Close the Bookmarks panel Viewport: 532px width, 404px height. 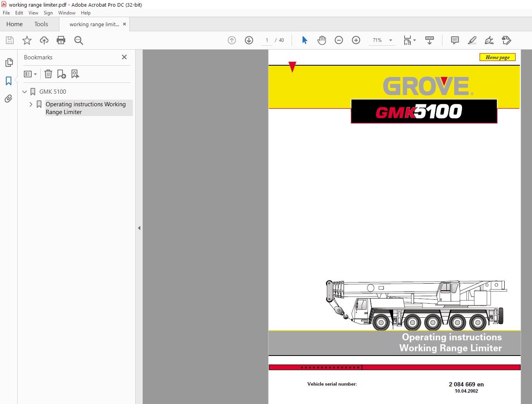pyautogui.click(x=124, y=57)
